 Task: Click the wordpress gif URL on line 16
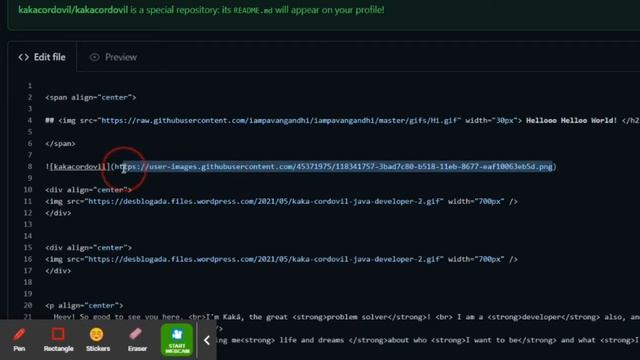pos(265,259)
